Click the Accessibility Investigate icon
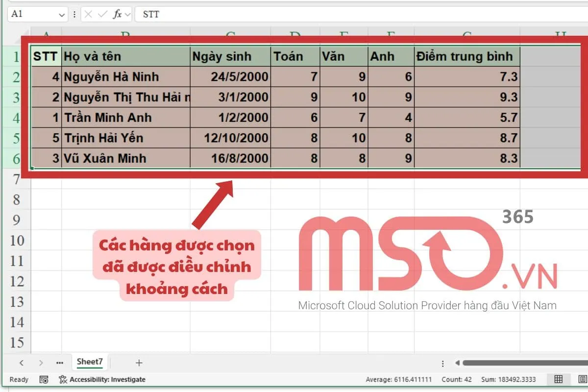 coord(63,379)
